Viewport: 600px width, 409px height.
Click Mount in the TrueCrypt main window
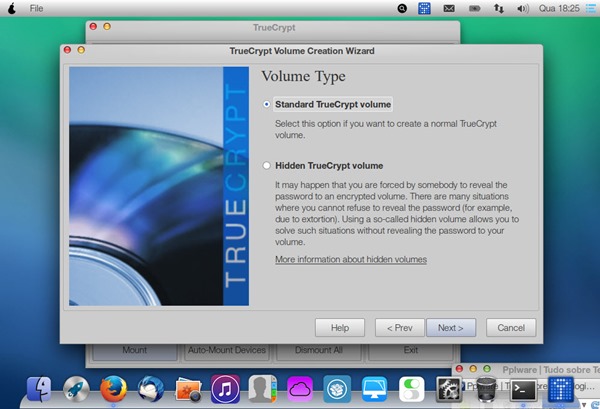click(x=135, y=352)
